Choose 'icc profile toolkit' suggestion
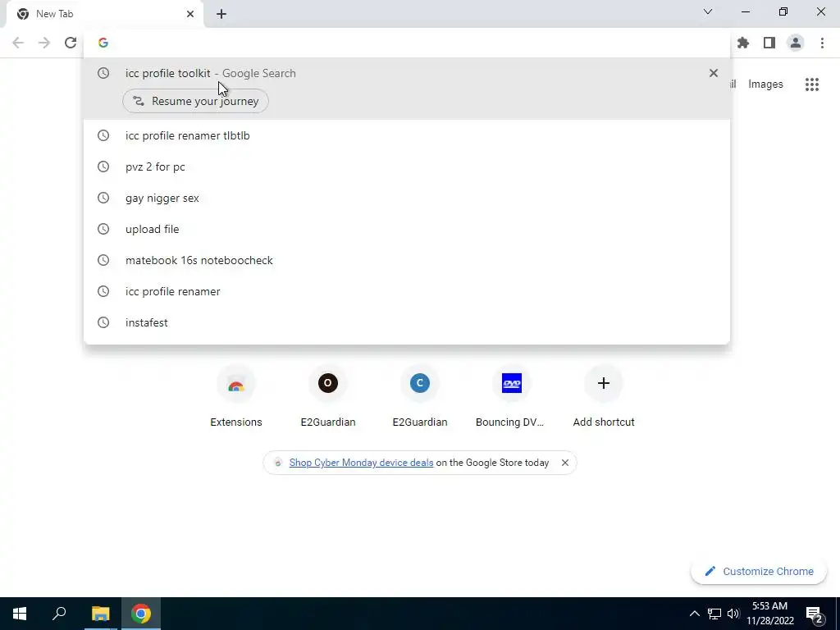This screenshot has height=630, width=840. click(407, 73)
